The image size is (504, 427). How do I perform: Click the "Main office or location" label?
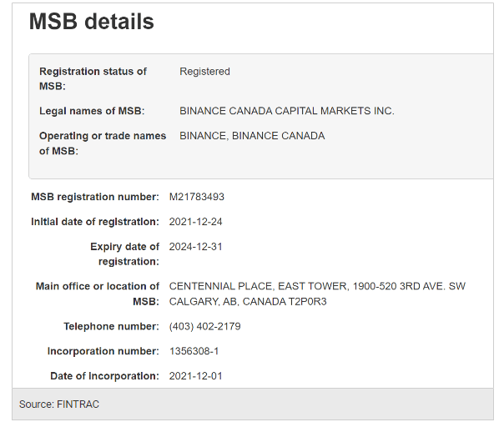click(x=97, y=294)
